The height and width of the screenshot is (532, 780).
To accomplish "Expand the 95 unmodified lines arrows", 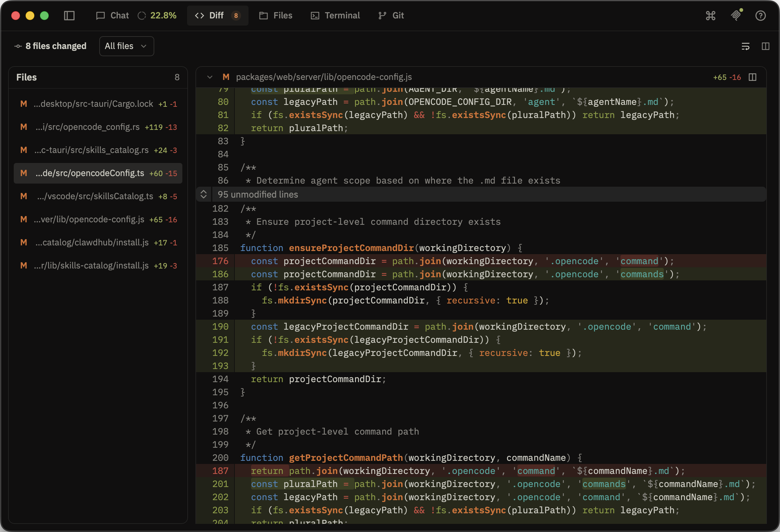I will click(203, 194).
